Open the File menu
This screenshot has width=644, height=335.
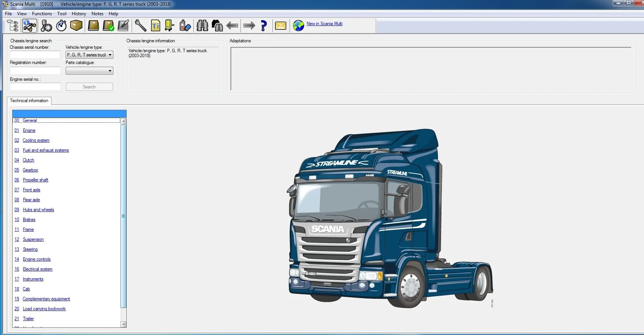tap(8, 14)
